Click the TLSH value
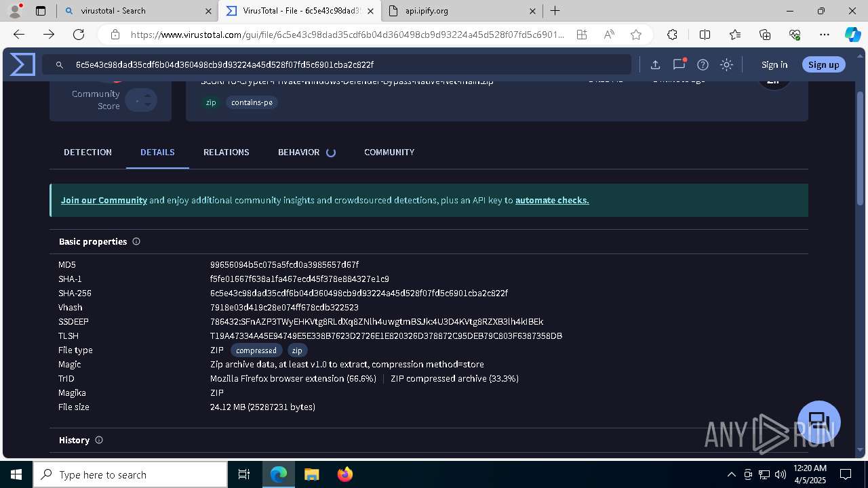Image resolution: width=868 pixels, height=488 pixels. (x=386, y=336)
